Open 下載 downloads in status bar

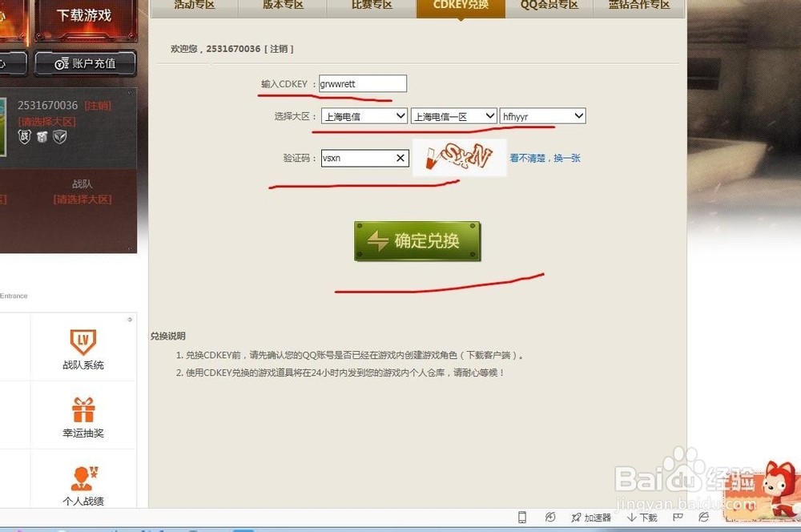coord(642,518)
